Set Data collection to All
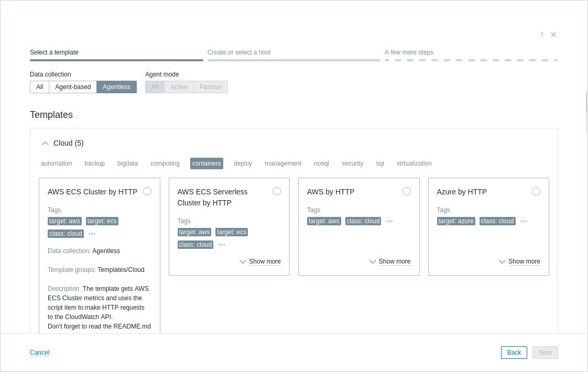This screenshot has width=588, height=372. click(x=39, y=87)
